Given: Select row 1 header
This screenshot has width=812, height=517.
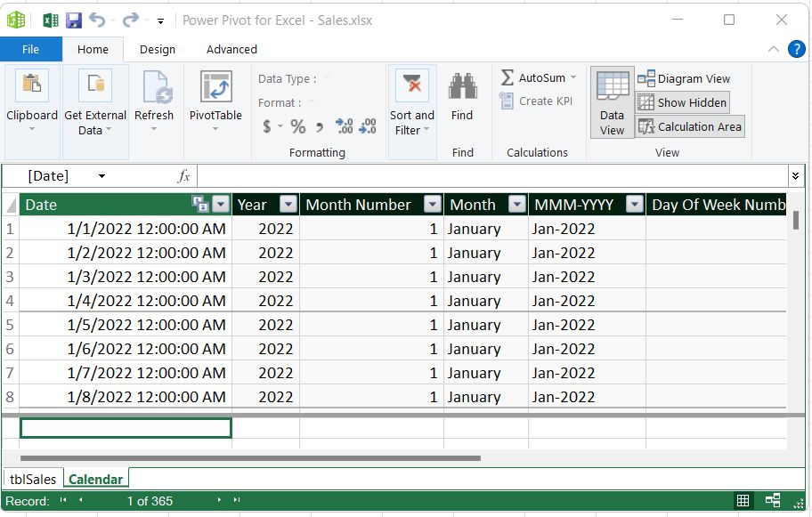Looking at the screenshot, I should (x=10, y=229).
